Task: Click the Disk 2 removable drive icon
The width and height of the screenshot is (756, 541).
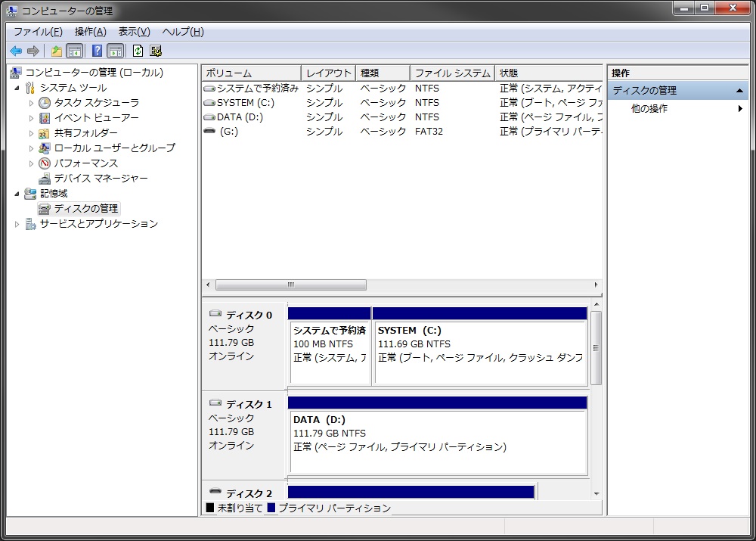Action: coord(215,491)
